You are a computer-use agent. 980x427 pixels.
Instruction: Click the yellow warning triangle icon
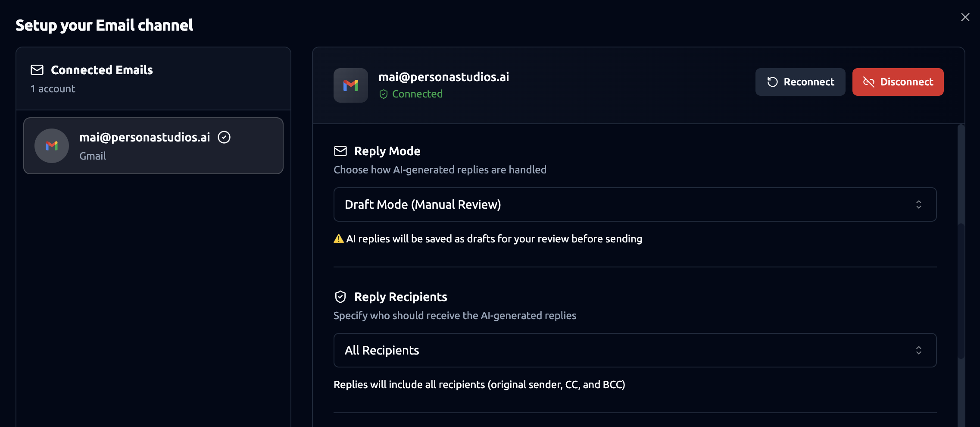339,239
